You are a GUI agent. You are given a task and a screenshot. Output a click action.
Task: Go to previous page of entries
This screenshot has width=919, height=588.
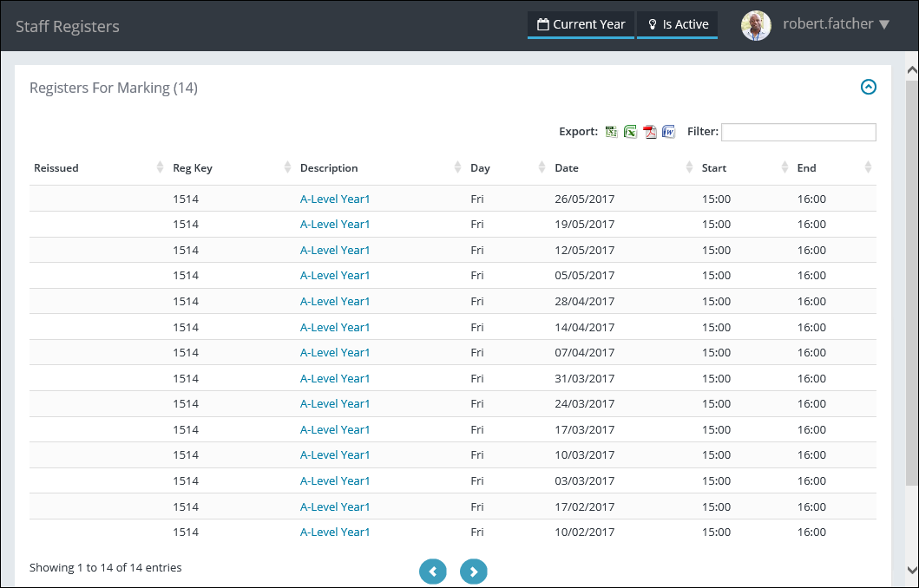[433, 572]
